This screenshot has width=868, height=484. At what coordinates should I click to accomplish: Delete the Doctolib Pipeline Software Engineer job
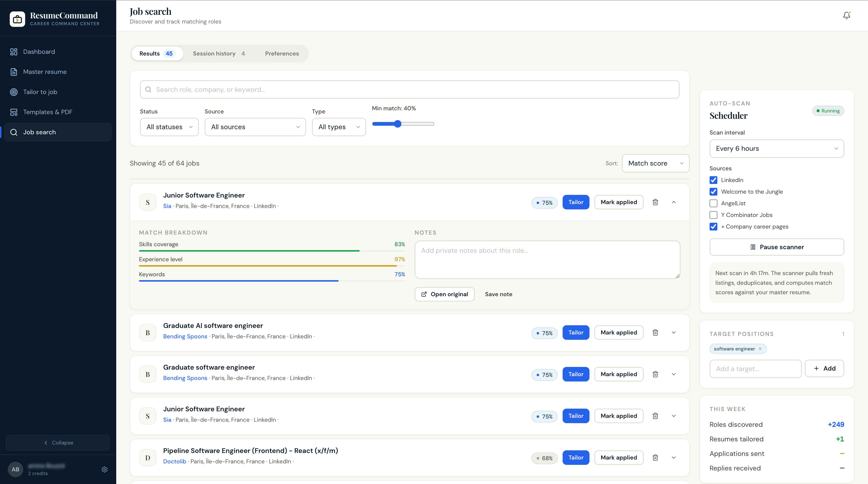[x=655, y=457]
